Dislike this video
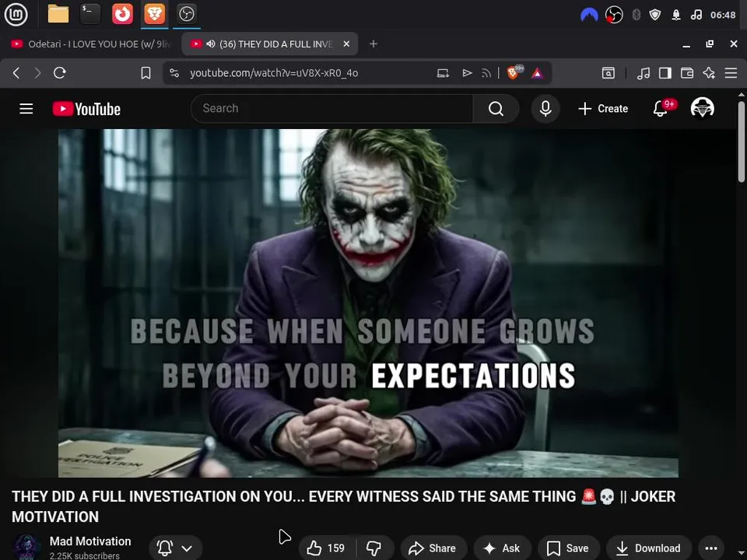The image size is (747, 560). [374, 548]
